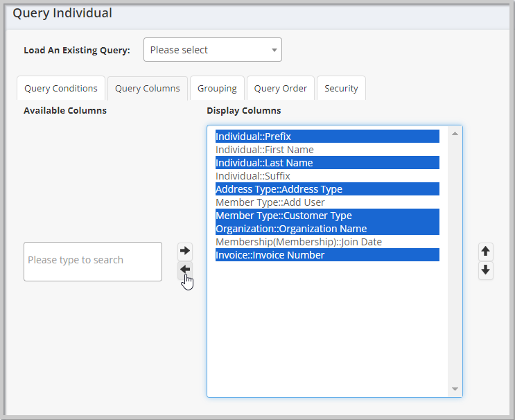Move selected column up with up arrow
This screenshot has width=515, height=420.
tap(485, 252)
